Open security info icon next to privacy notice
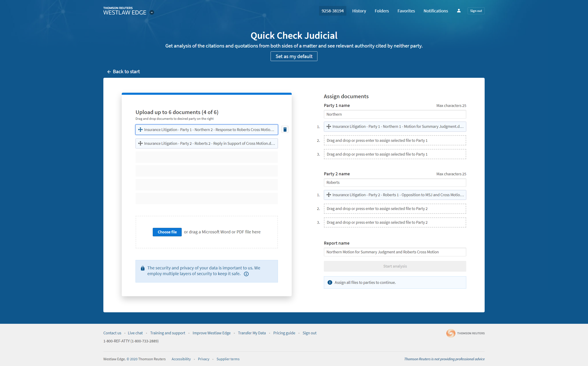Image resolution: width=588 pixels, height=366 pixels. tap(246, 274)
